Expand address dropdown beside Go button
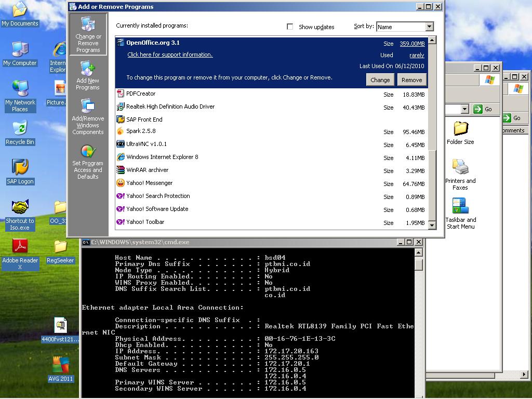This screenshot has height=399, width=532. click(x=464, y=109)
